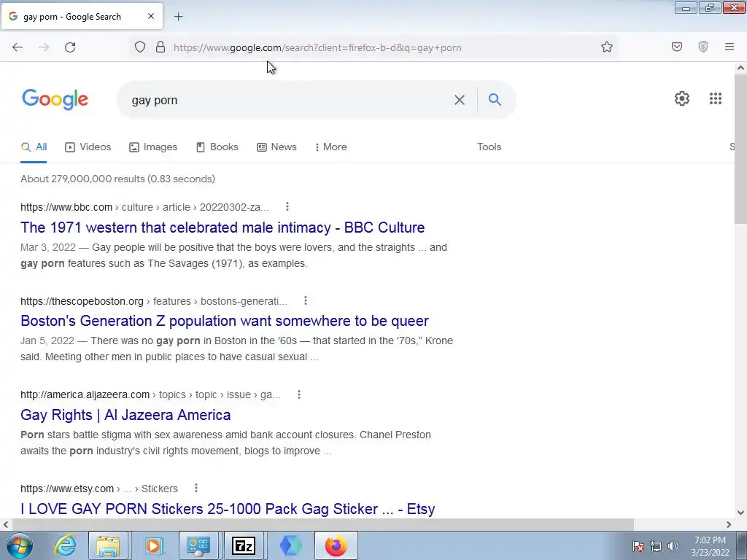
Task: Open options menu for thescopeboston result
Action: (x=306, y=301)
